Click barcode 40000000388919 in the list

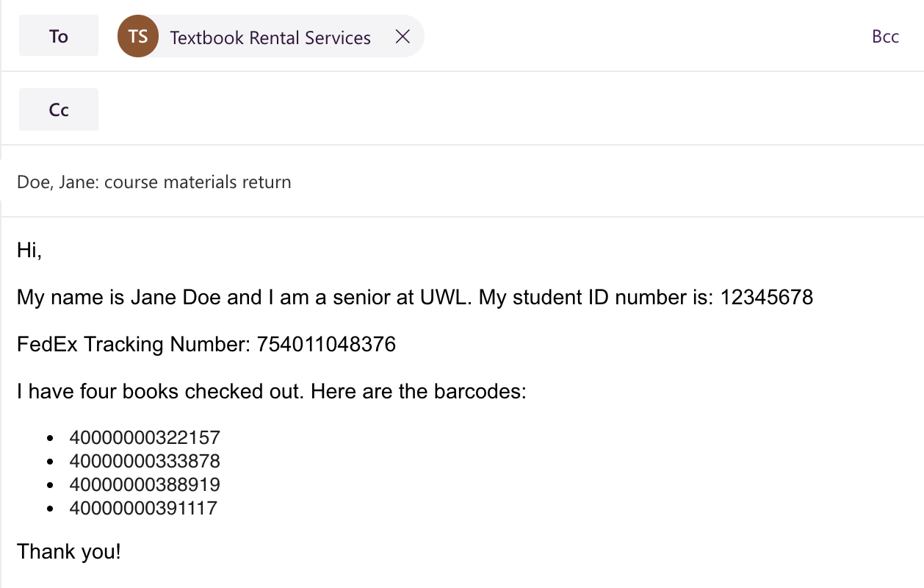145,485
